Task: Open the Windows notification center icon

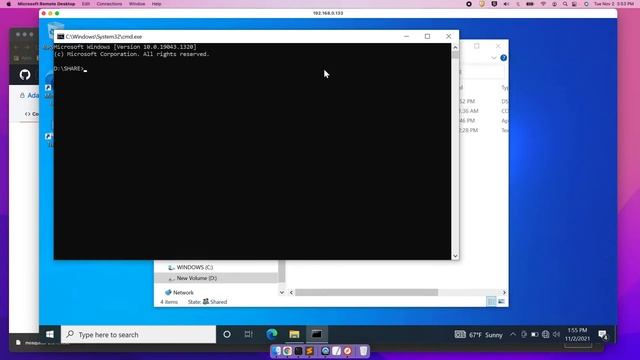Action: (x=602, y=335)
